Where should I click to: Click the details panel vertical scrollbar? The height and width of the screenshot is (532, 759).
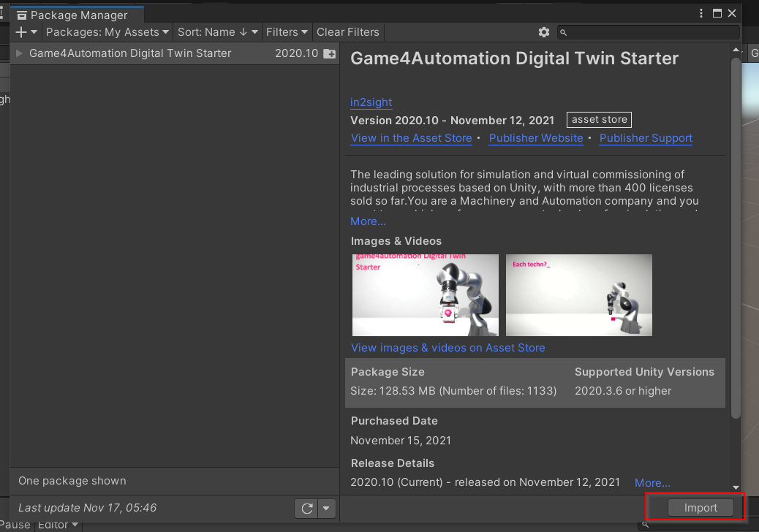[x=736, y=239]
